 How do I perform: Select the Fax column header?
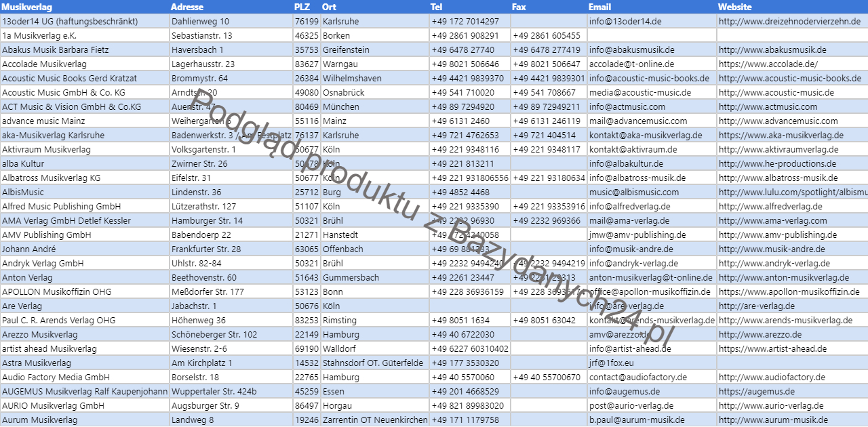click(549, 7)
